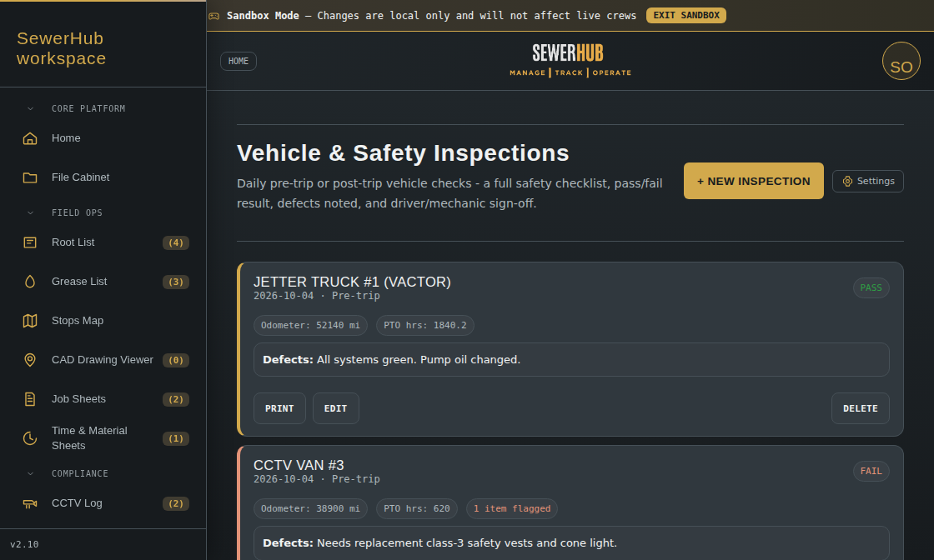Click the gear icon in Settings button

847,182
